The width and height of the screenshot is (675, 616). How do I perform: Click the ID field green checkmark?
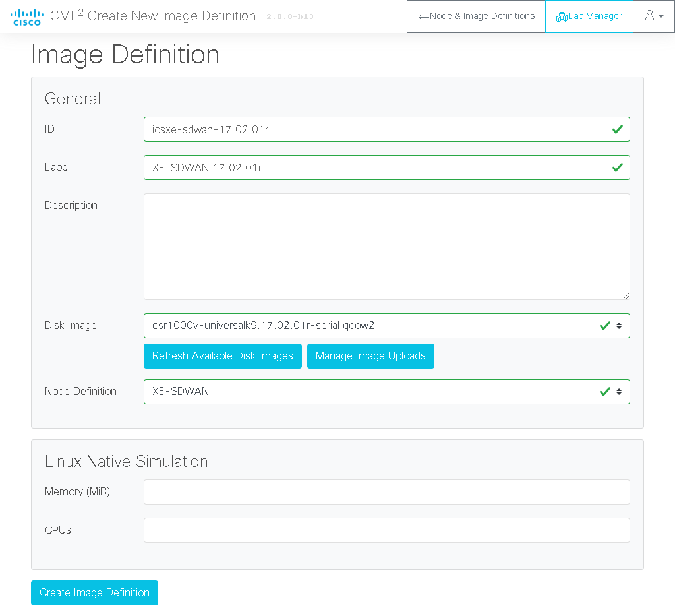click(618, 129)
